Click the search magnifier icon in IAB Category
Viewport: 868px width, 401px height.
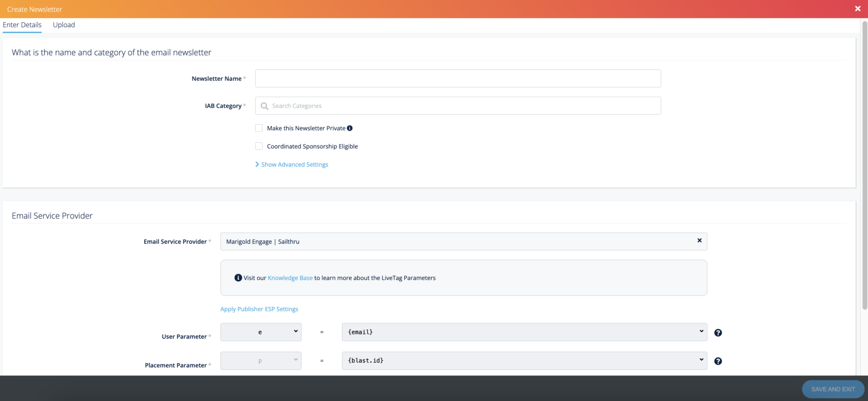tap(265, 106)
